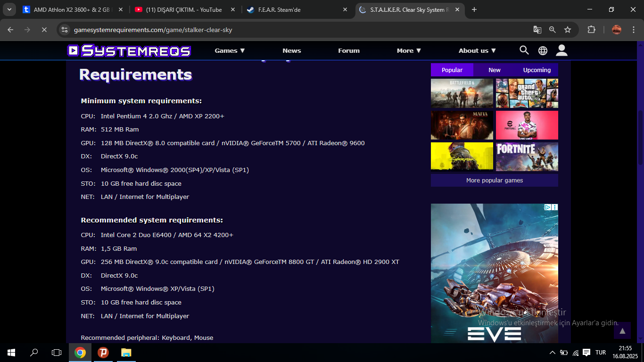This screenshot has height=362, width=644.
Task: Open the Chrome tab search dropdown
Action: (x=9, y=9)
